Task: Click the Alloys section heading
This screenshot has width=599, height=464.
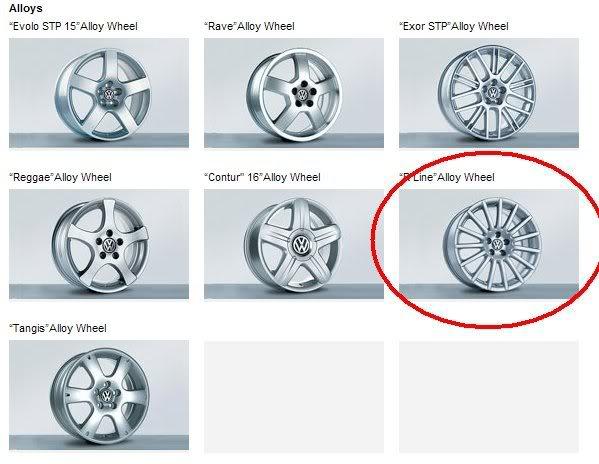Action: (x=26, y=8)
